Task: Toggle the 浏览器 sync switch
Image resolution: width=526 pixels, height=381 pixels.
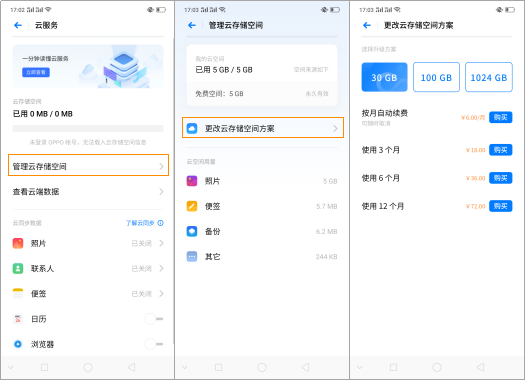Action: pyautogui.click(x=154, y=344)
